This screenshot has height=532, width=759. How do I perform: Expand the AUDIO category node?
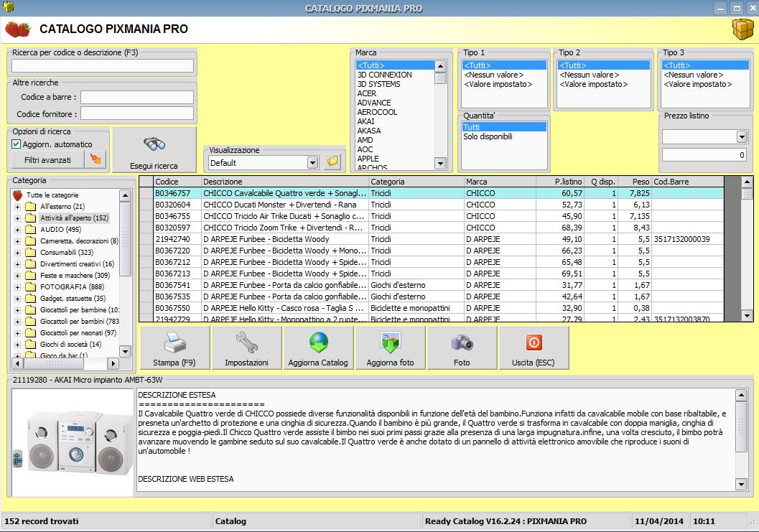coord(17,230)
